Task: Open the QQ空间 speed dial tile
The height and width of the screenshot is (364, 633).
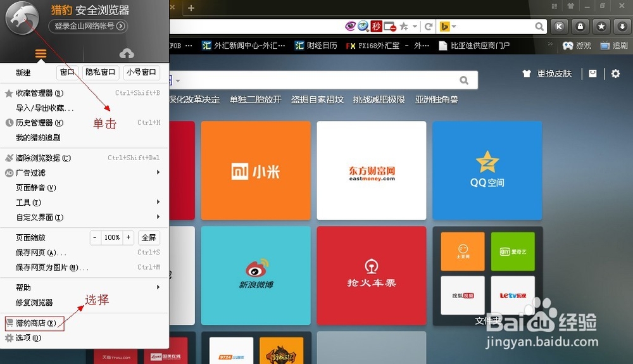Action: point(487,171)
